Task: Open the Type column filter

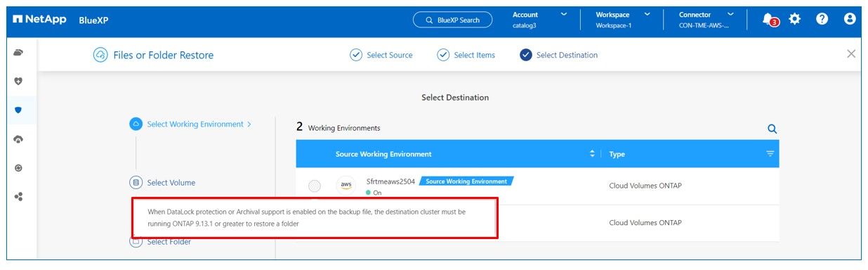Action: click(x=770, y=154)
